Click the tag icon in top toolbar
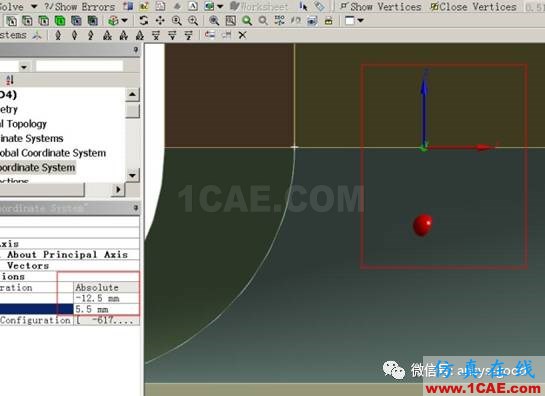 pos(319,6)
